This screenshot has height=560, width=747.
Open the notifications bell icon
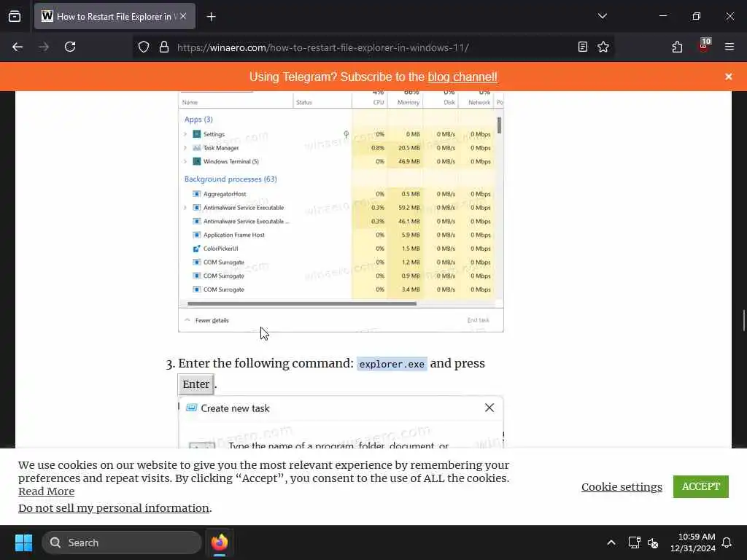pyautogui.click(x=727, y=542)
